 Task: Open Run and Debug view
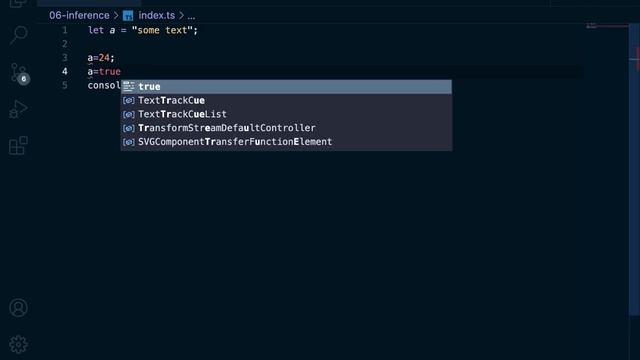point(18,109)
